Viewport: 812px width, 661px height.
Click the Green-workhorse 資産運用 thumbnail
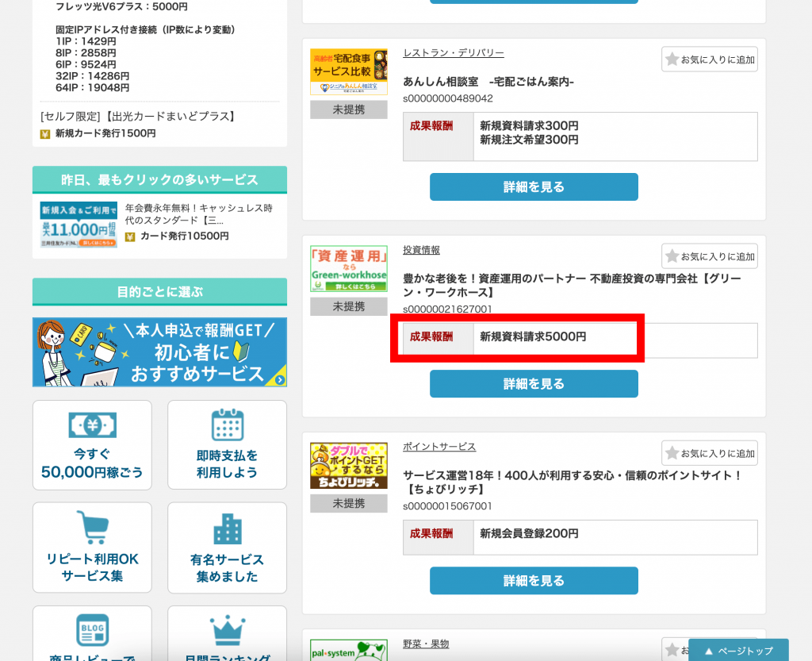click(348, 269)
